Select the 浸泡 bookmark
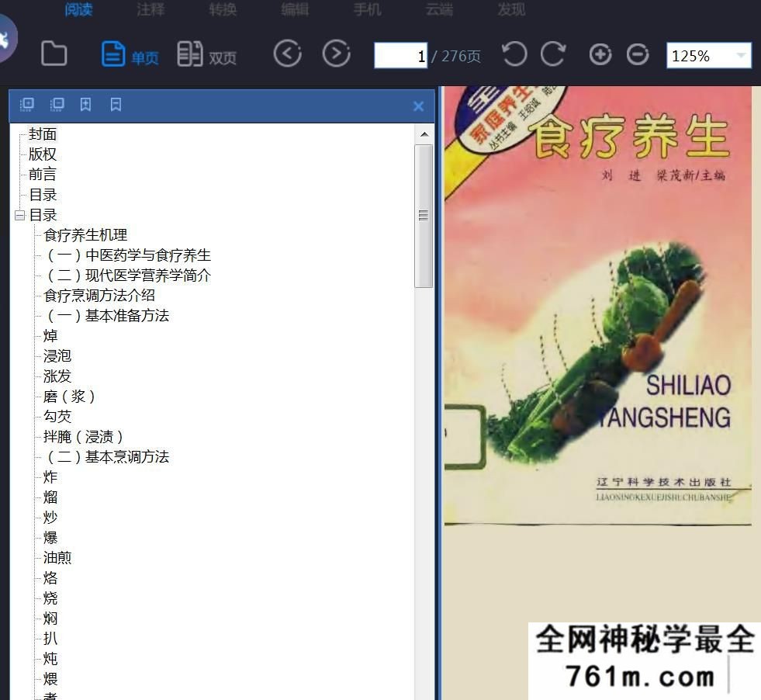Screen dimensions: 761x700 click(57, 356)
